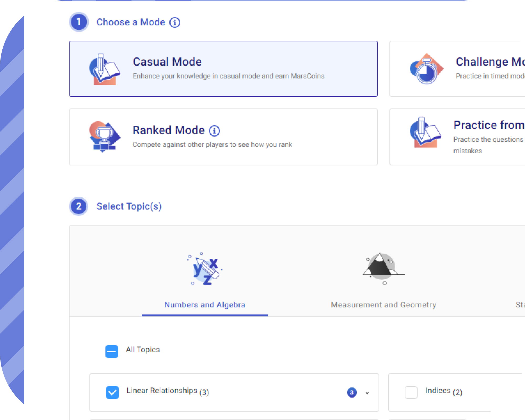The image size is (525, 420).
Task: Choose Ranked Mode title text
Action: click(169, 130)
